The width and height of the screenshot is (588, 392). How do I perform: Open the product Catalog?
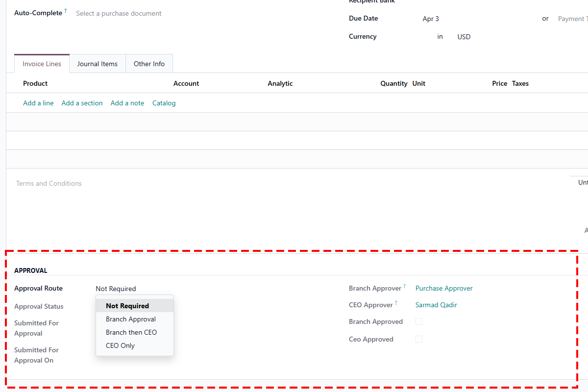click(164, 103)
